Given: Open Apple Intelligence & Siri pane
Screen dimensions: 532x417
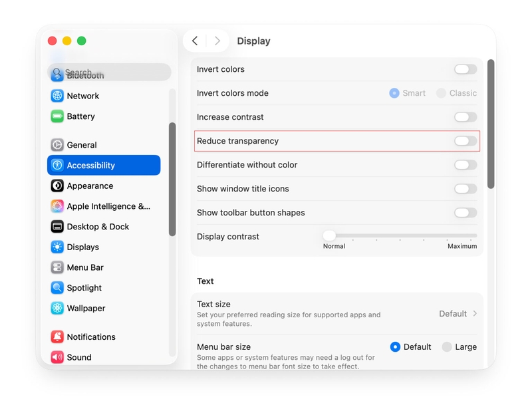Looking at the screenshot, I should coord(104,206).
